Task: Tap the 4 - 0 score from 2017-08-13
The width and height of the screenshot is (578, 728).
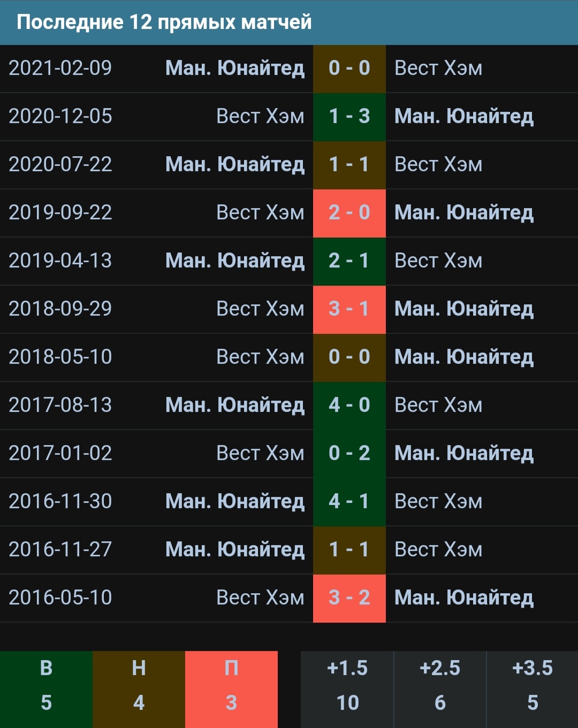Action: (349, 405)
